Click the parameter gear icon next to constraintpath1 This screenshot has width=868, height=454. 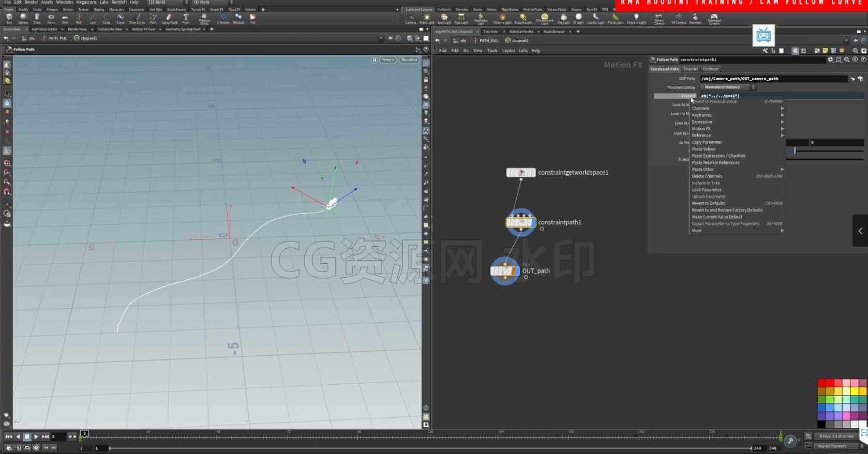click(x=831, y=59)
